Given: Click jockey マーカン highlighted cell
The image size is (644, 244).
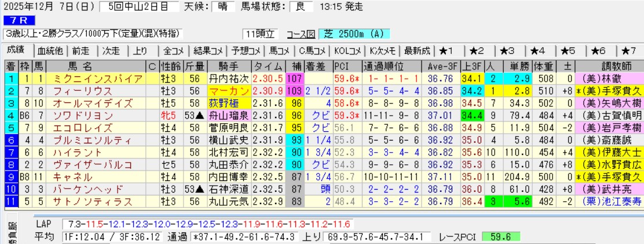Looking at the screenshot, I should pyautogui.click(x=229, y=90).
